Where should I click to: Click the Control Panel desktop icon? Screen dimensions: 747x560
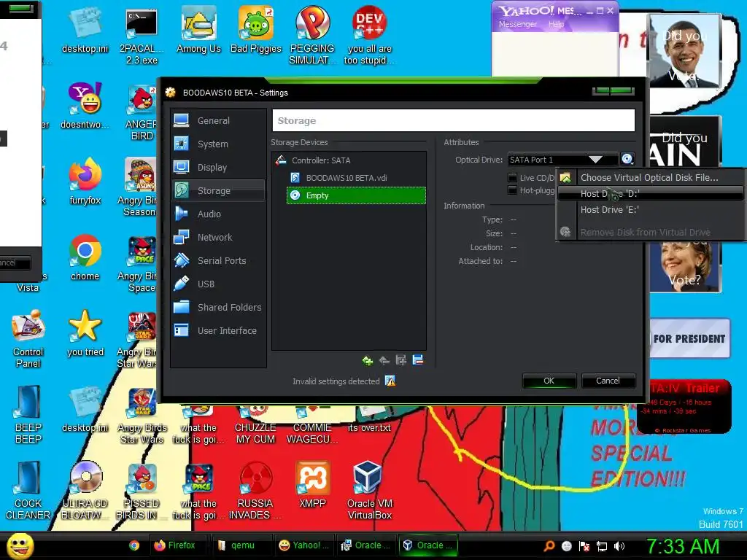click(x=28, y=339)
